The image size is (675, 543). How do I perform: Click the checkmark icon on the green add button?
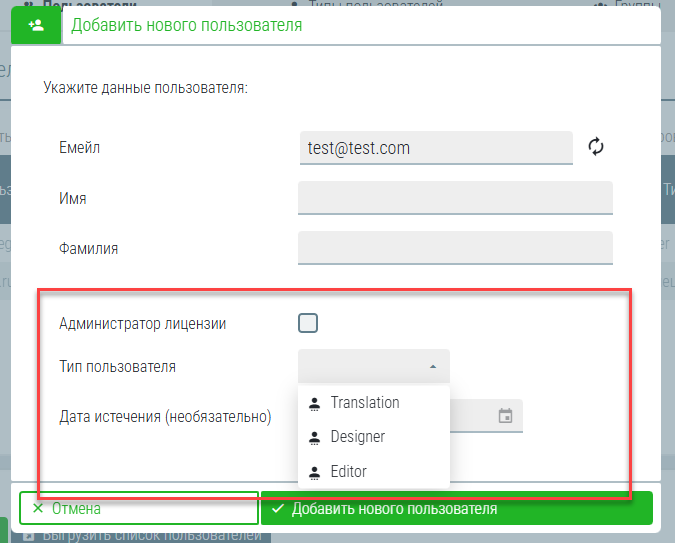coord(277,509)
